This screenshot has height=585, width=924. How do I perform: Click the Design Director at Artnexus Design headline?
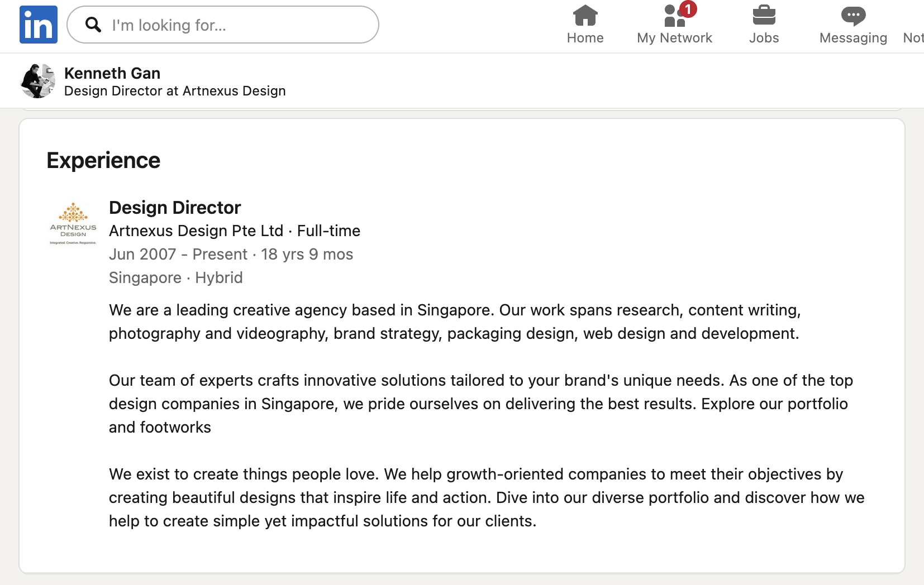pyautogui.click(x=175, y=90)
